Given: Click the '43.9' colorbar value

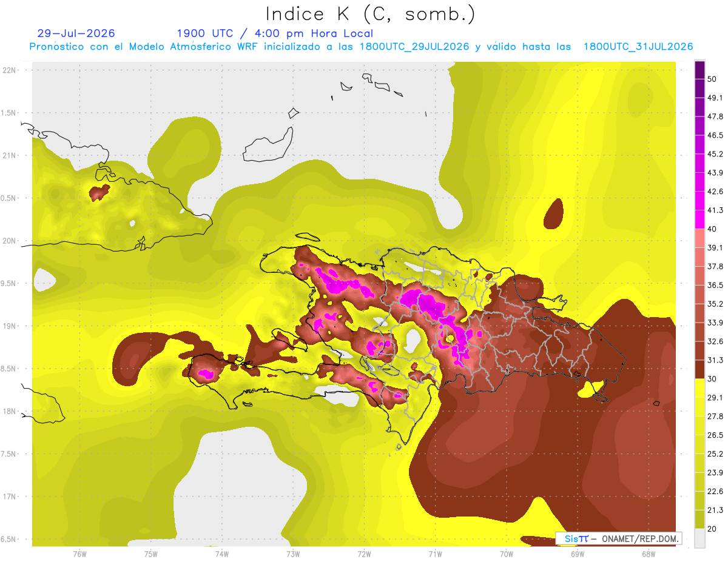Looking at the screenshot, I should (715, 173).
